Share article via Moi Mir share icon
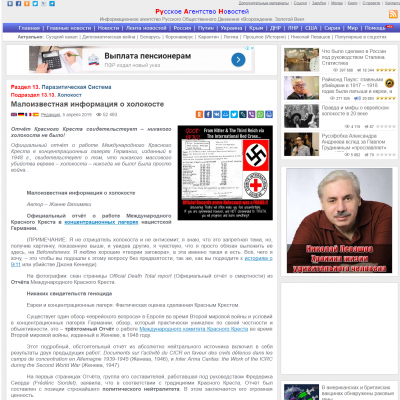The width and height of the screenshot is (400, 400). tap(225, 114)
